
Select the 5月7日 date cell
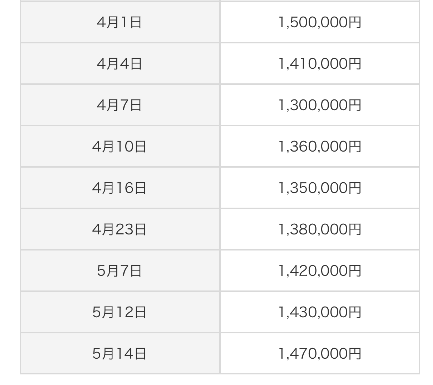point(120,271)
